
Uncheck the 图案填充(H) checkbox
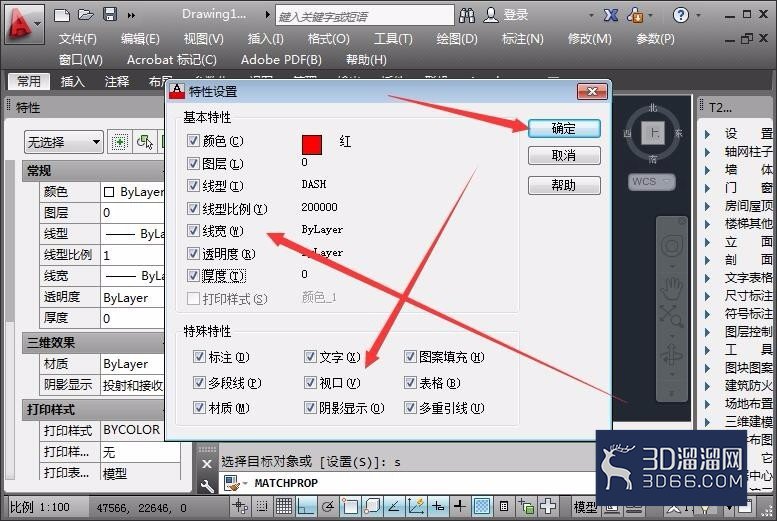[410, 357]
